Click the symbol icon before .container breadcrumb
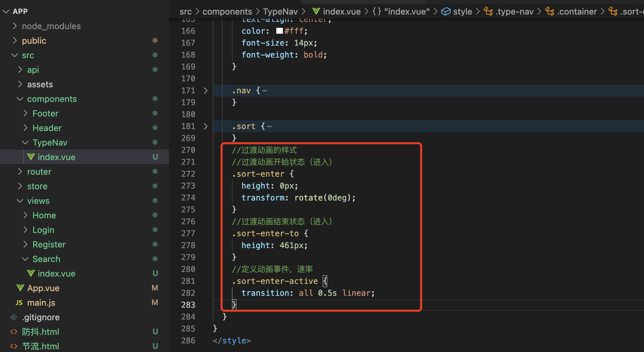644x352 pixels. pyautogui.click(x=550, y=11)
